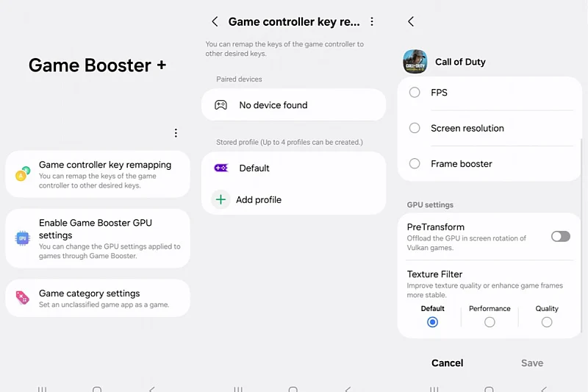Tap the Cancel button

click(448, 363)
